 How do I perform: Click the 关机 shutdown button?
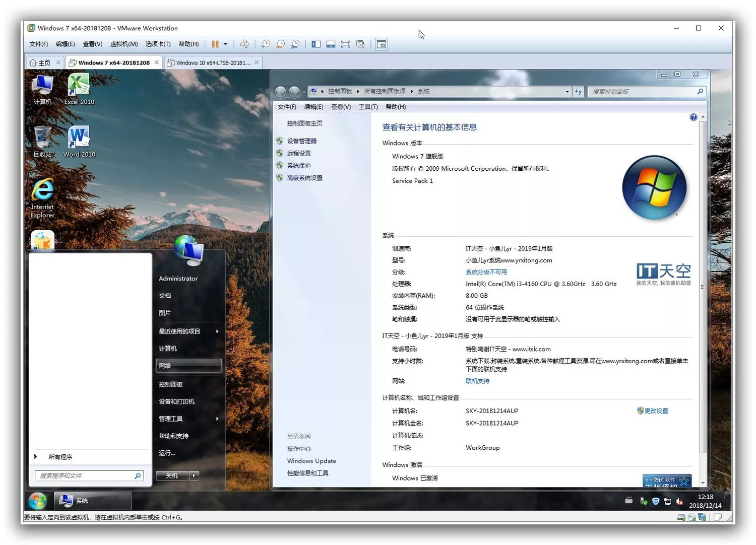pos(172,475)
